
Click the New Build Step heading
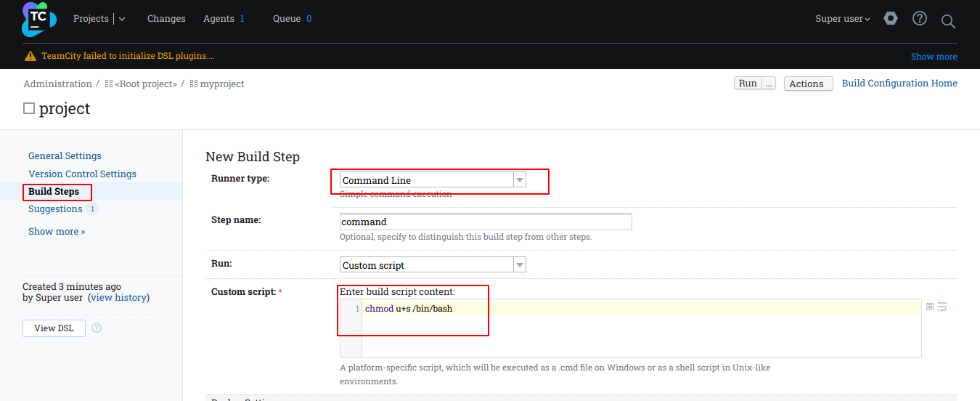tap(253, 157)
